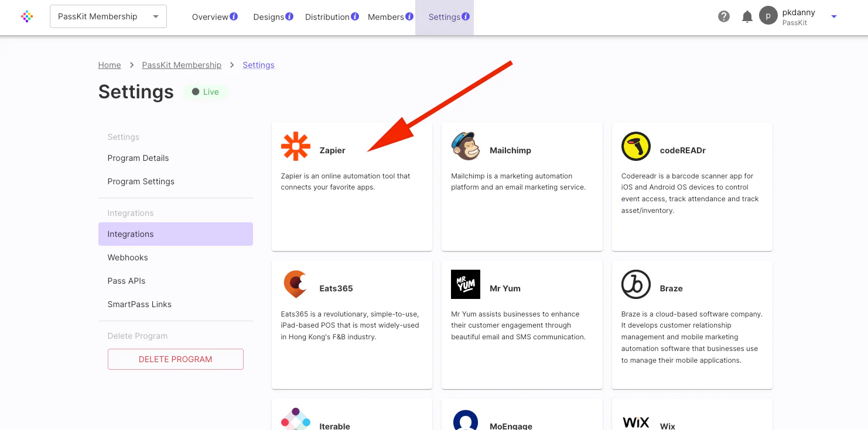
Task: Click the Mailchimp card description text
Action: [x=518, y=181]
